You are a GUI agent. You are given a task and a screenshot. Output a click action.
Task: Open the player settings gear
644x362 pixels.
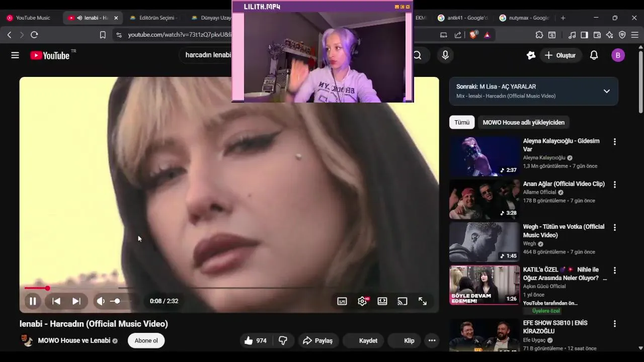362,301
